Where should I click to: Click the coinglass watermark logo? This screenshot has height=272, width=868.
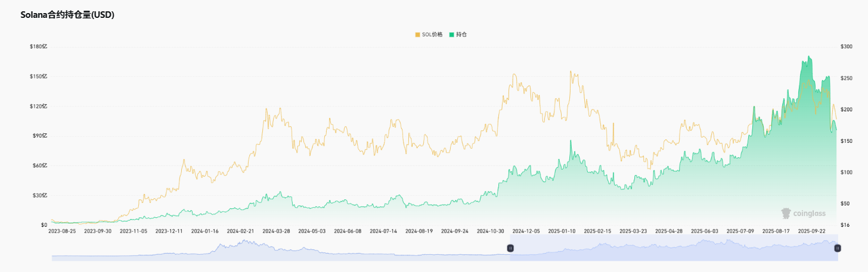802,213
